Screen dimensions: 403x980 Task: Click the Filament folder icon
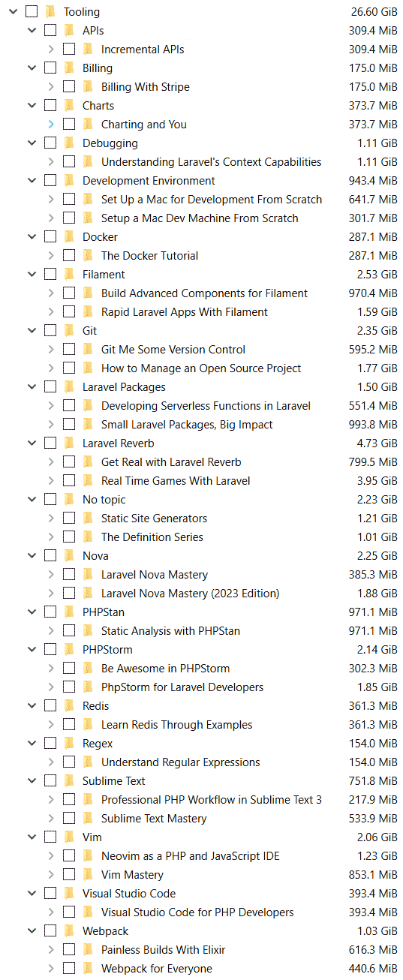click(69, 274)
